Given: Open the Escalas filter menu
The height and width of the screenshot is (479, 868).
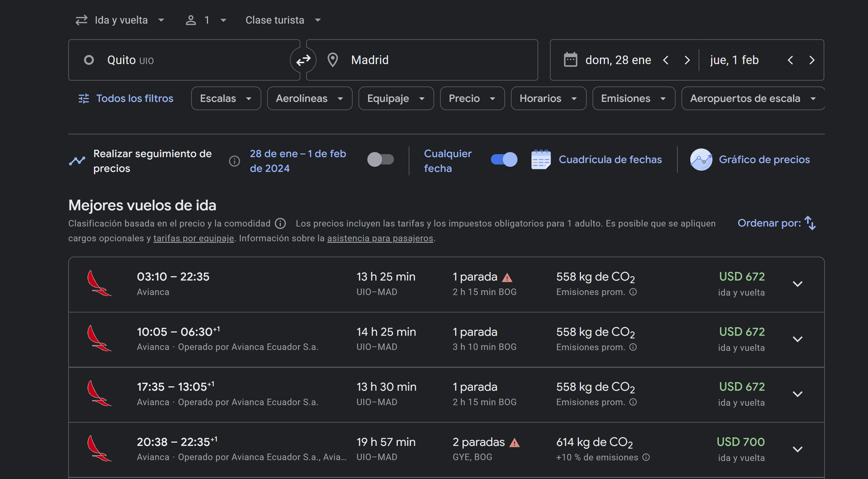Looking at the screenshot, I should (226, 98).
